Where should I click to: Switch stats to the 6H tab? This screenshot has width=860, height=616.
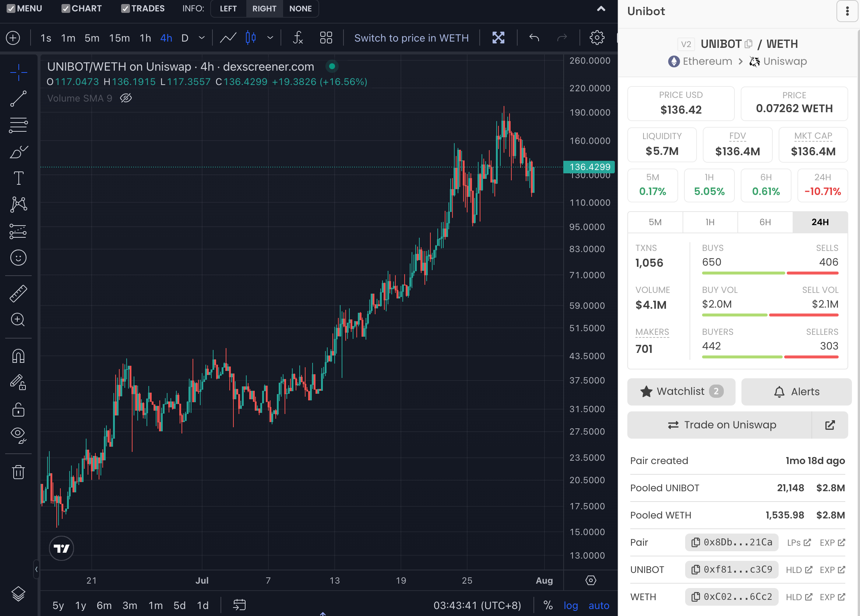[765, 222]
